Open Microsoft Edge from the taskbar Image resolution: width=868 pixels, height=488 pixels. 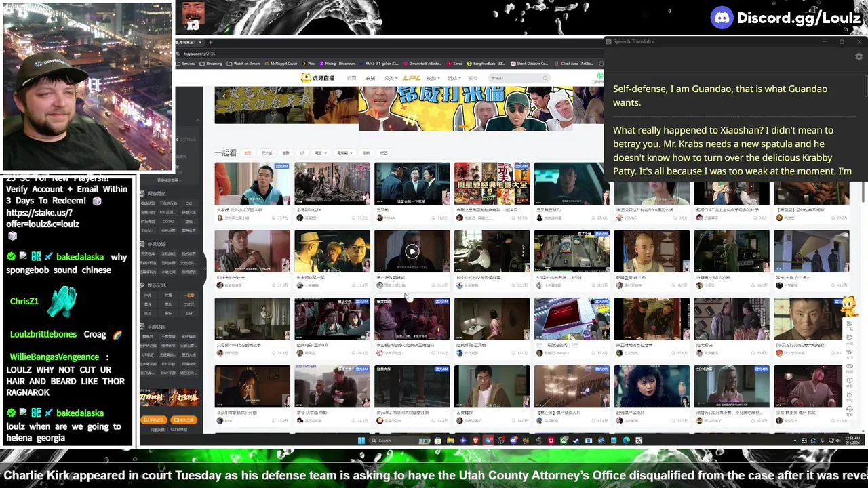coord(627,440)
